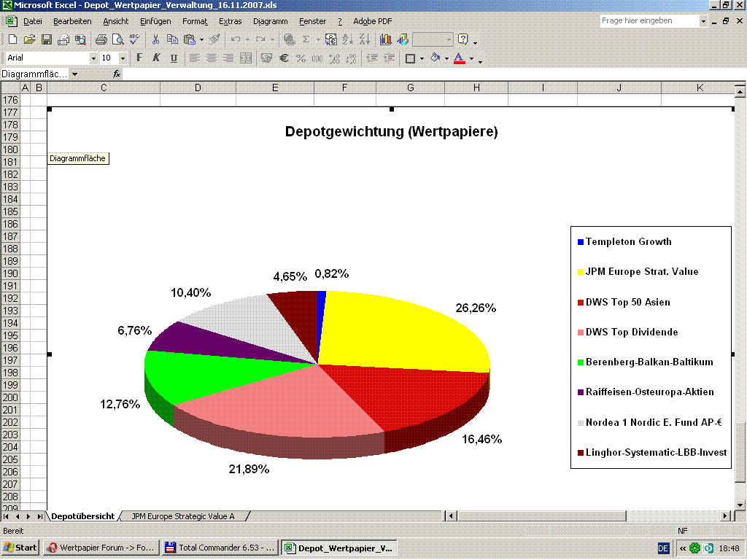This screenshot has height=560, width=747.
Task: Run the ABC spell check
Action: (134, 39)
